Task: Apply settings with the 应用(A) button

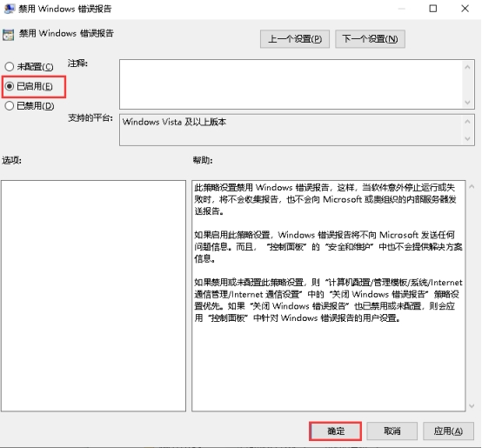Action: [x=448, y=431]
